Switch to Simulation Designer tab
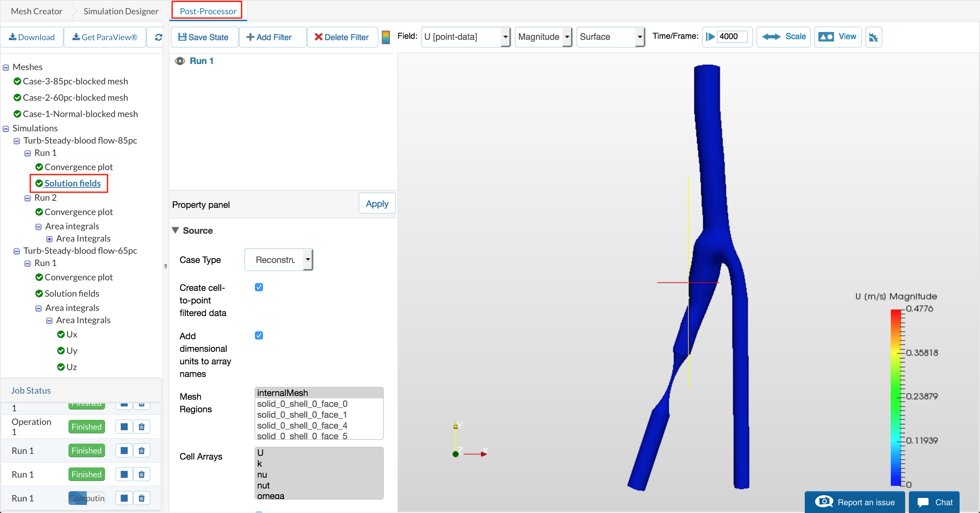The image size is (980, 513). tap(120, 11)
